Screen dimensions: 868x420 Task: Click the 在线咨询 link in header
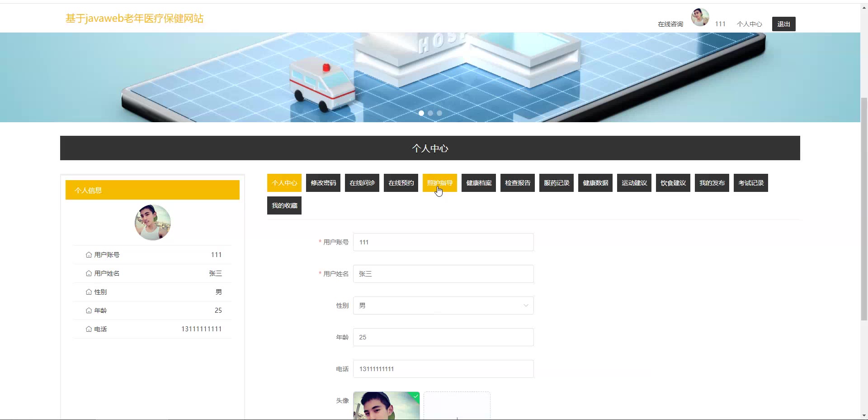(670, 24)
